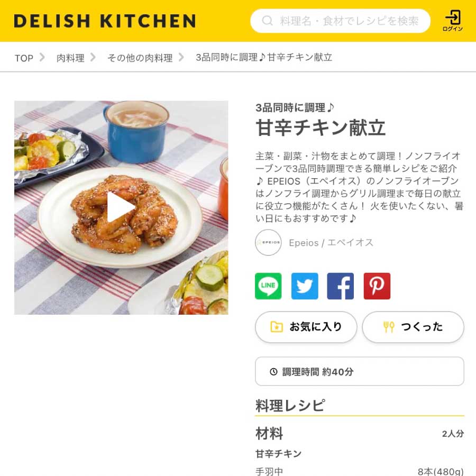
Task: Open Epeios / エペイオス author page
Action: (x=331, y=243)
